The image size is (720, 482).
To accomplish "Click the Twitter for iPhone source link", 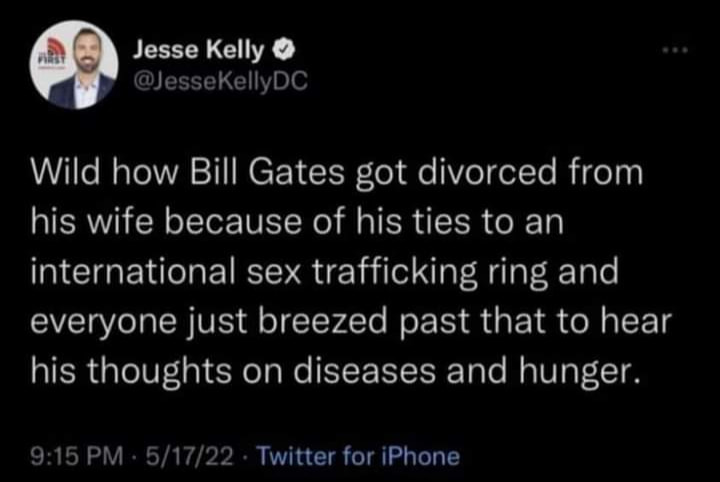I will click(x=361, y=456).
